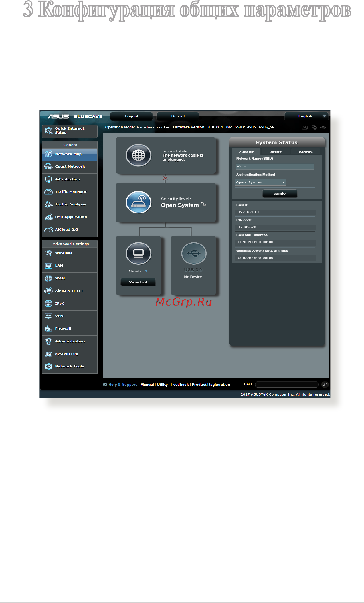Switch to the 5GHz tab
364x603 pixels.
pos(276,152)
